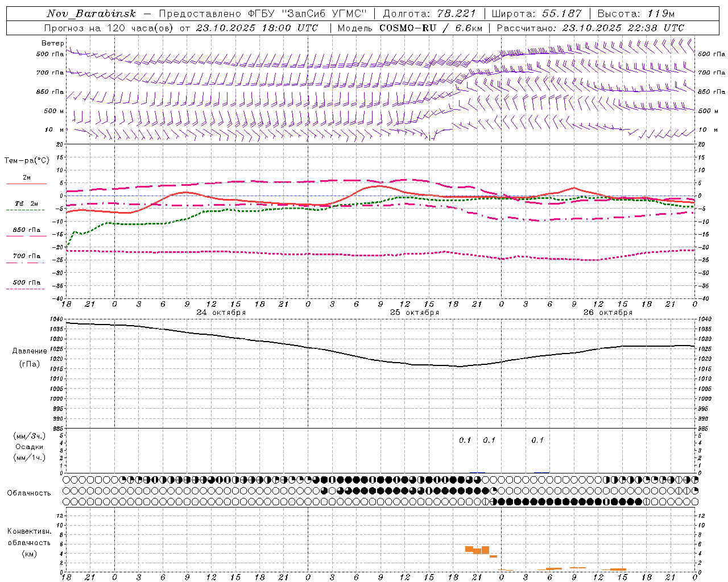Click the Облачность row label
The height and width of the screenshot is (582, 728).
pos(29,493)
